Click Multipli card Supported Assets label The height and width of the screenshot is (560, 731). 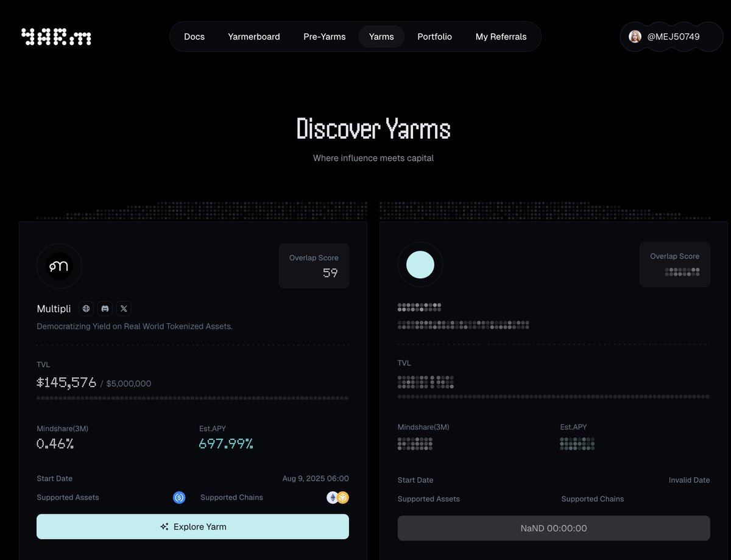[x=68, y=497]
